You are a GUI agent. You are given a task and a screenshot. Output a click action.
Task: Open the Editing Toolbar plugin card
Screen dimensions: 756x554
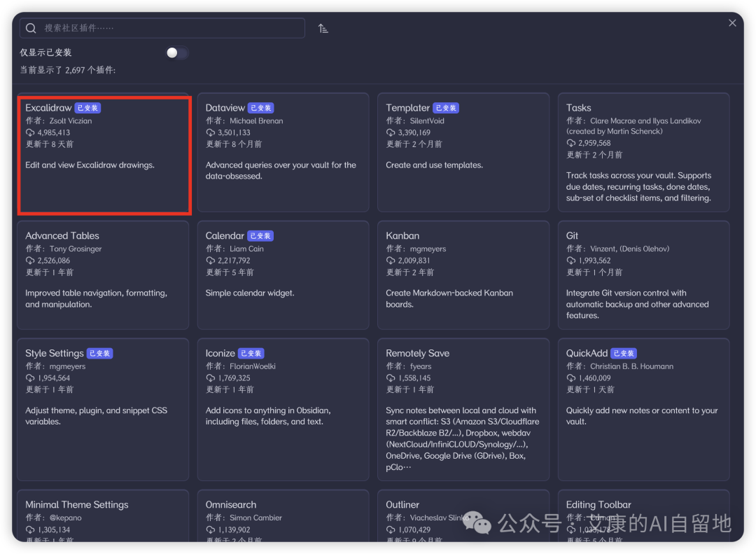(644, 515)
